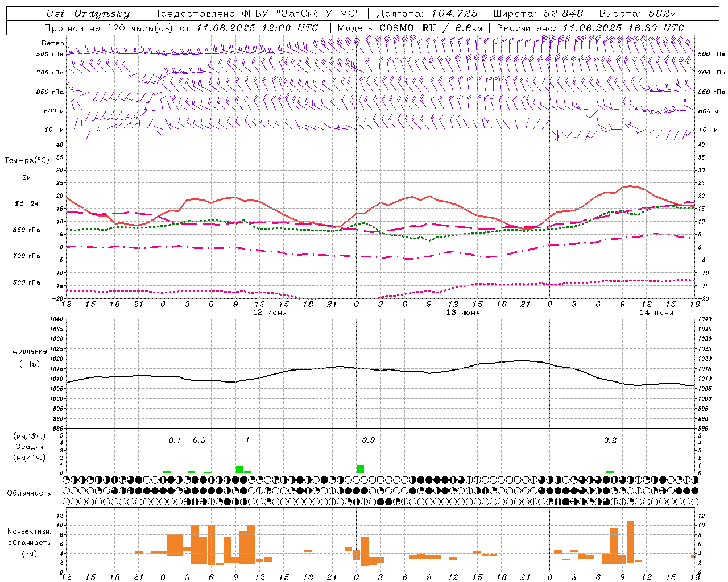Click the Долгота: 104.725 value
Screen dimensions: 728x582
click(427, 14)
